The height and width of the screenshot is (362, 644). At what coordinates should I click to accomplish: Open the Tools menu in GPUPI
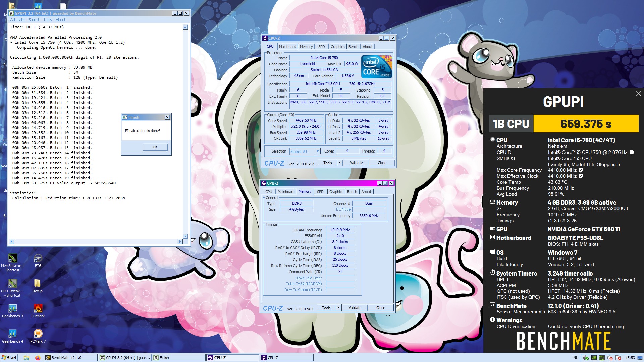click(48, 20)
